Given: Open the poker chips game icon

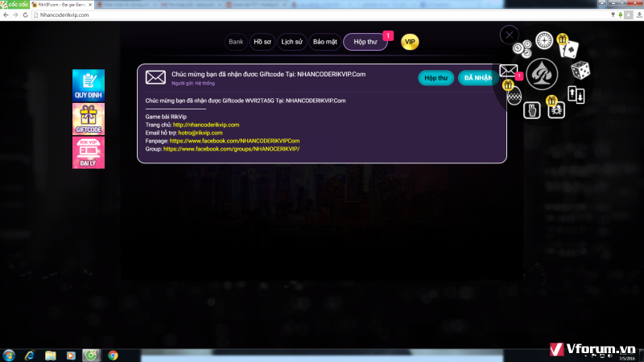Looking at the screenshot, I should pos(522,49).
